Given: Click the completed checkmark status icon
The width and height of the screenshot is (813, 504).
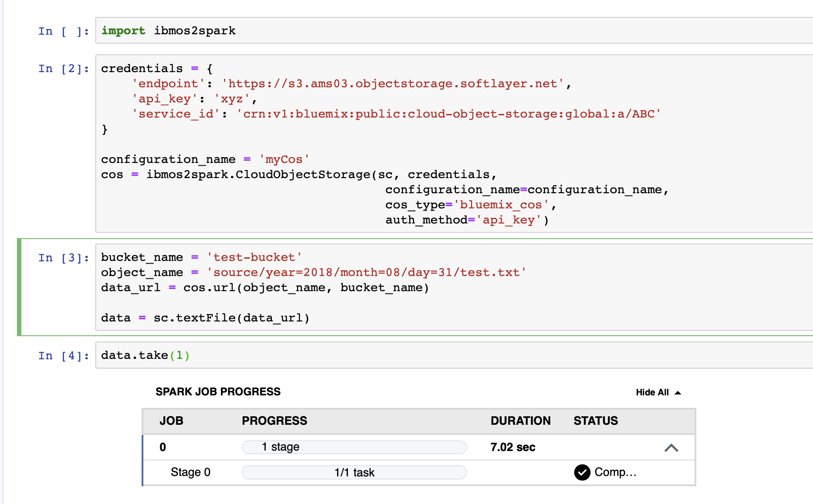Looking at the screenshot, I should pyautogui.click(x=582, y=472).
